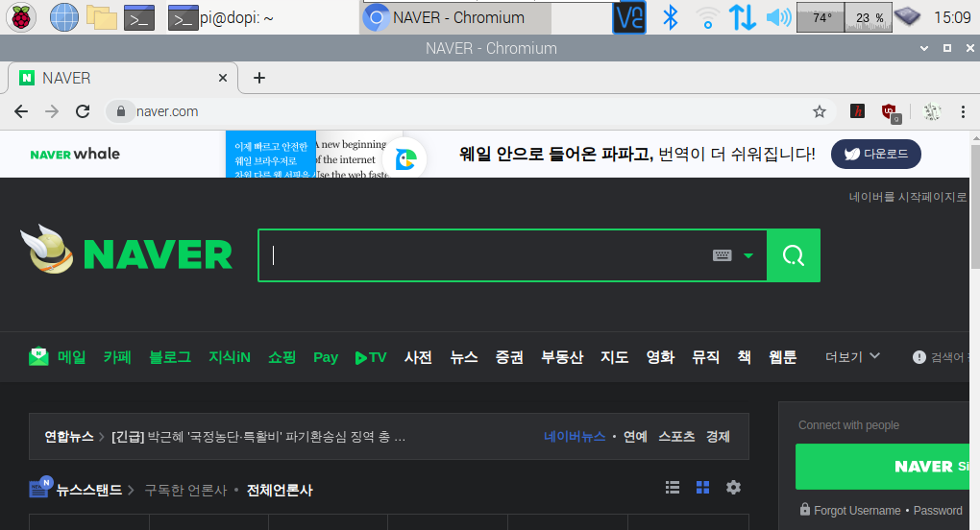Open 부동산 real estate link
This screenshot has height=530, width=980.
pos(562,357)
